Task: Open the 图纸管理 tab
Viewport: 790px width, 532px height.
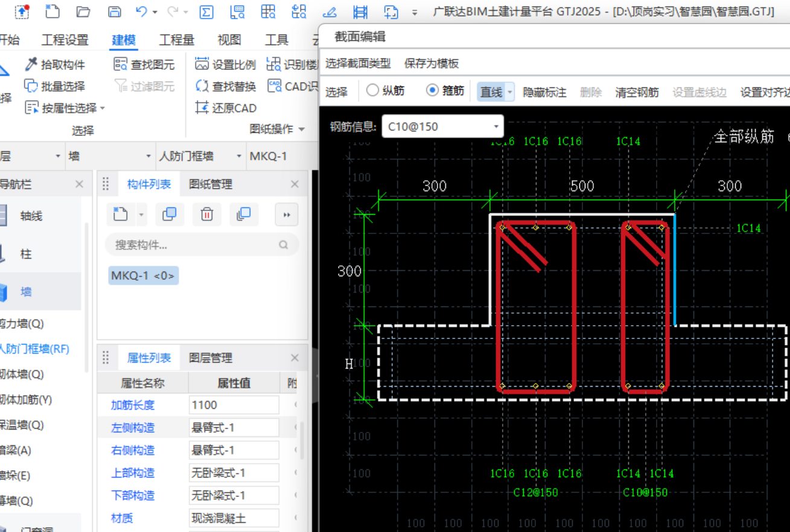Action: click(211, 184)
